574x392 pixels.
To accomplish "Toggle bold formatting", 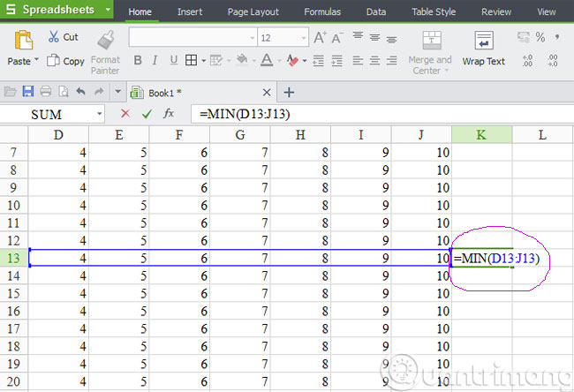I will 138,60.
